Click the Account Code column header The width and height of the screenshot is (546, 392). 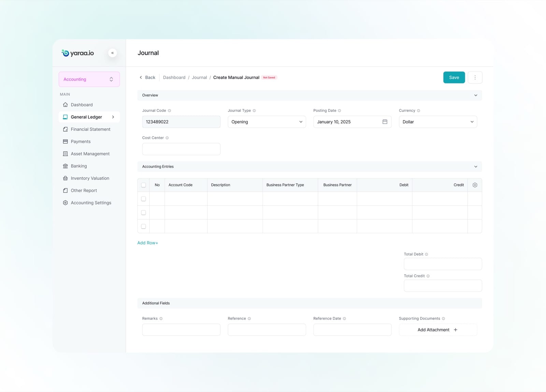[x=186, y=185]
